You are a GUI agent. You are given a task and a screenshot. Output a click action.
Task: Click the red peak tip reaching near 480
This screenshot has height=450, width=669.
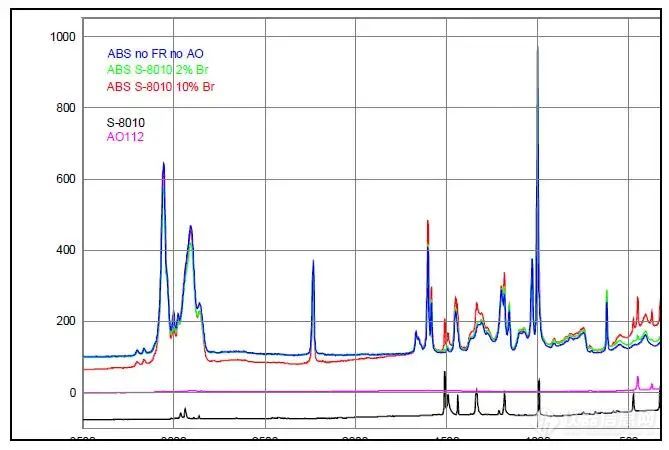(x=428, y=221)
